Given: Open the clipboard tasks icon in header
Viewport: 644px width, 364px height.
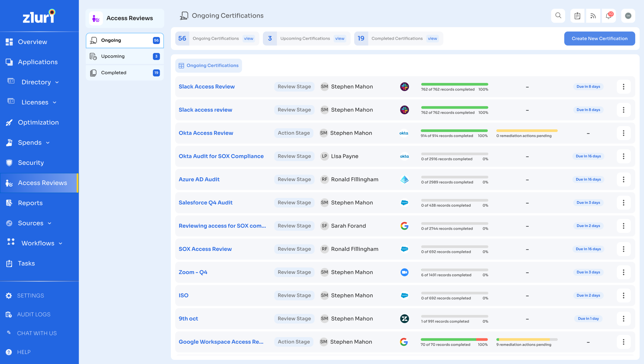Looking at the screenshot, I should (x=577, y=16).
